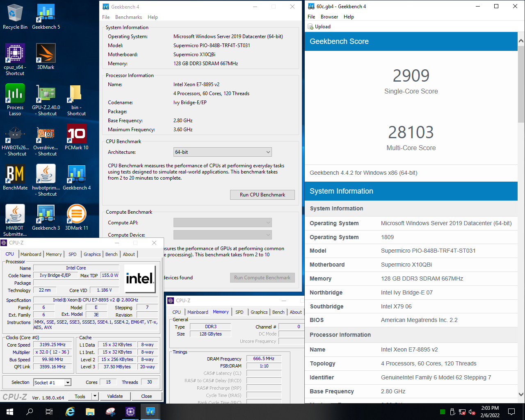The width and height of the screenshot is (525, 420).
Task: Open File Explorer from taskbar
Action: click(x=90, y=412)
